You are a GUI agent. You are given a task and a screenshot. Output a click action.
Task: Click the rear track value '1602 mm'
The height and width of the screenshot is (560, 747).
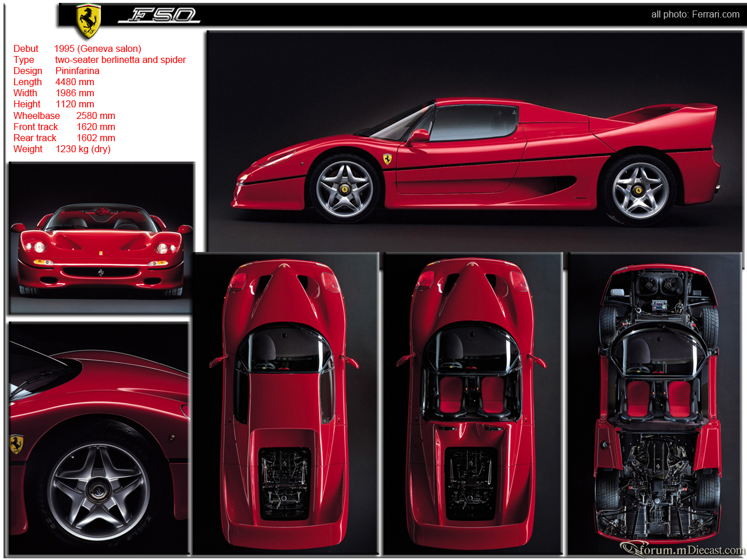(x=96, y=138)
